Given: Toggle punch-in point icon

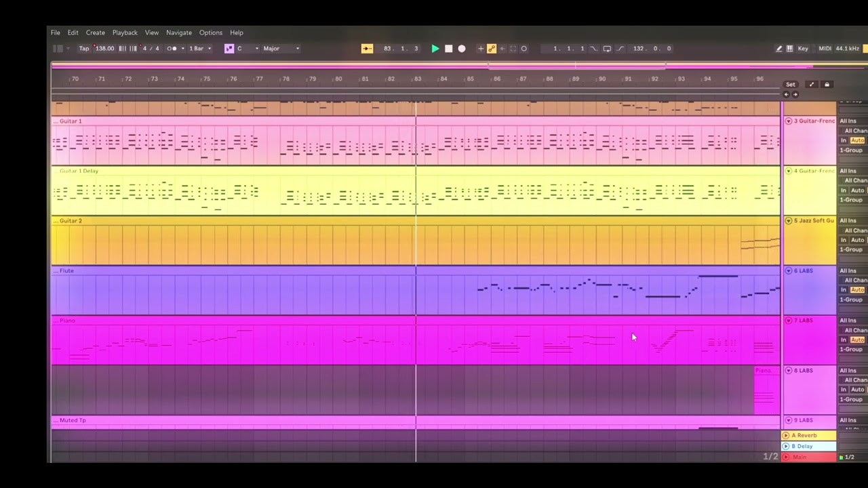Looking at the screenshot, I should [594, 49].
